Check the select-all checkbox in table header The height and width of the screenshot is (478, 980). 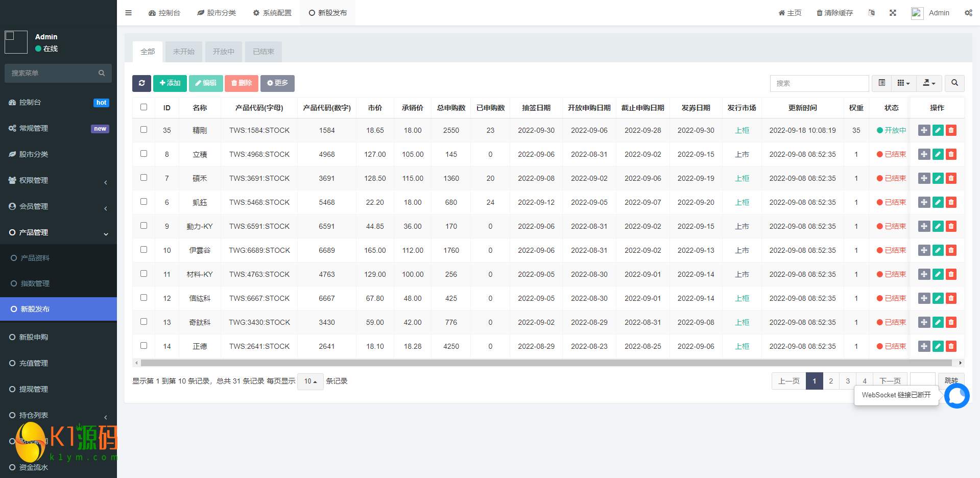(x=144, y=107)
